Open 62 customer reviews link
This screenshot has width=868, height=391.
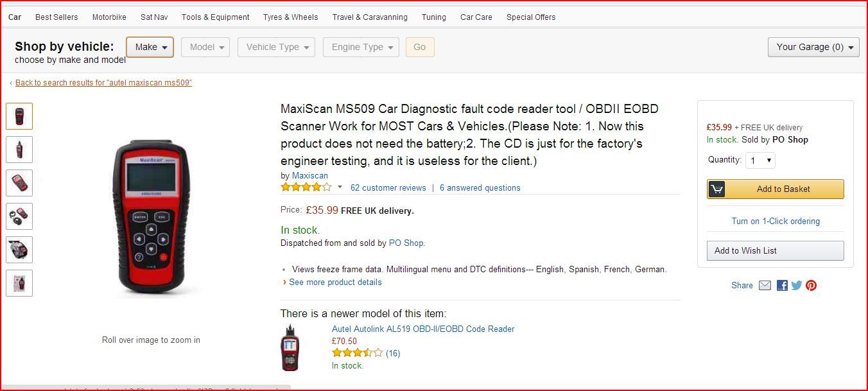click(x=388, y=188)
